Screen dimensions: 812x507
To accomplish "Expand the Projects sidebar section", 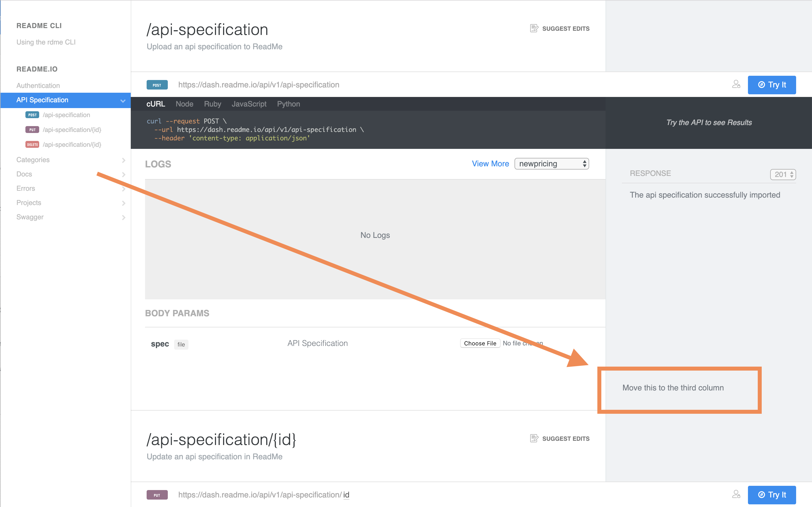I will (x=124, y=203).
